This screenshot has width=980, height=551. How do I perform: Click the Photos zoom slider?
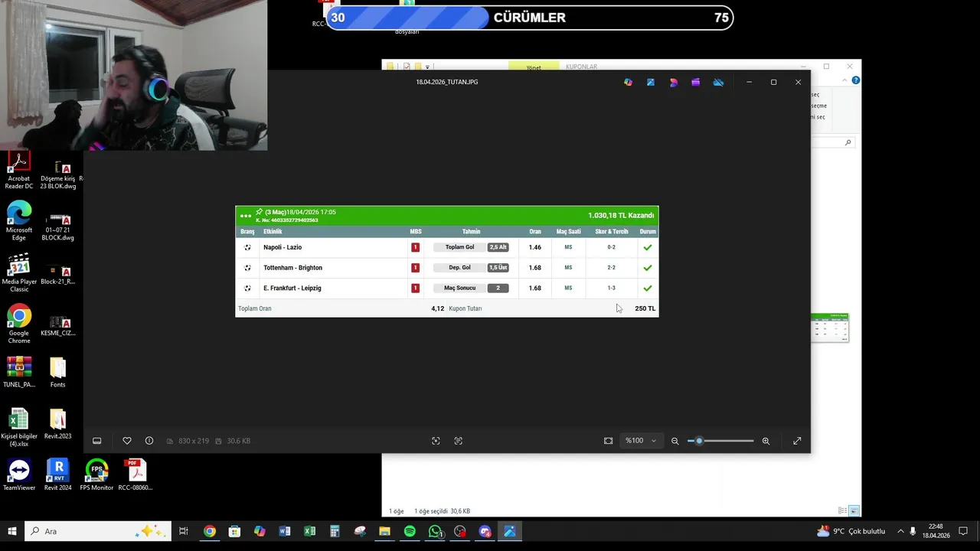(720, 441)
